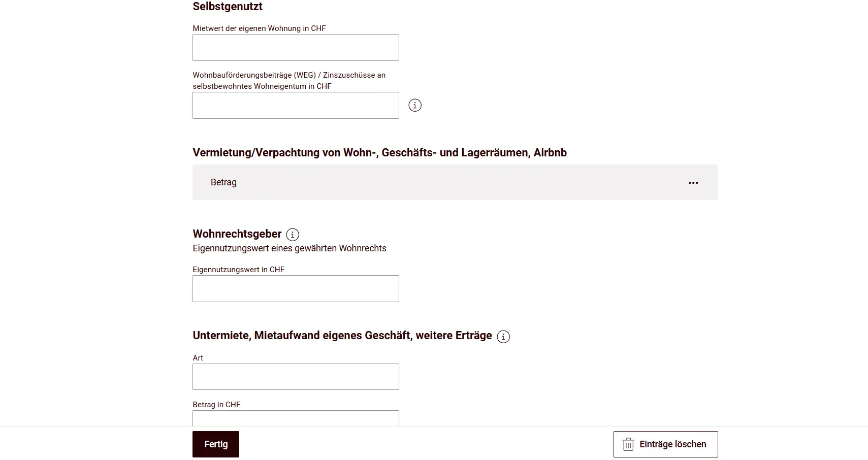Click the Wohnbauförderungsbeiträge (WEG) label text
The height and width of the screenshot is (460, 868).
(x=288, y=81)
